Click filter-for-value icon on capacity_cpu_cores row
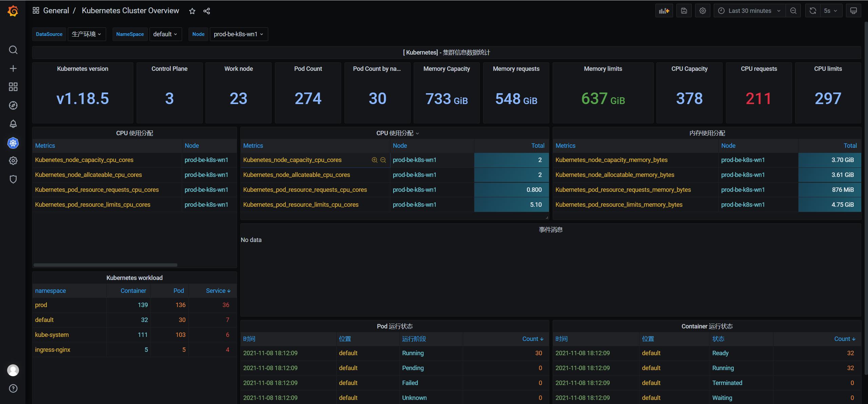This screenshot has height=404, width=868. (x=374, y=160)
